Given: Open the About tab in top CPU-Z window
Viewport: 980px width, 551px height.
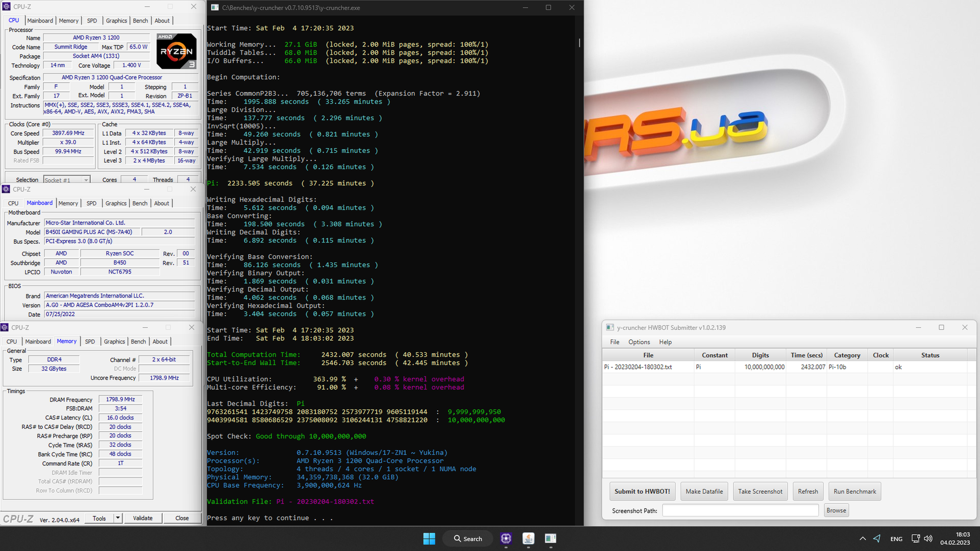Looking at the screenshot, I should [x=162, y=21].
